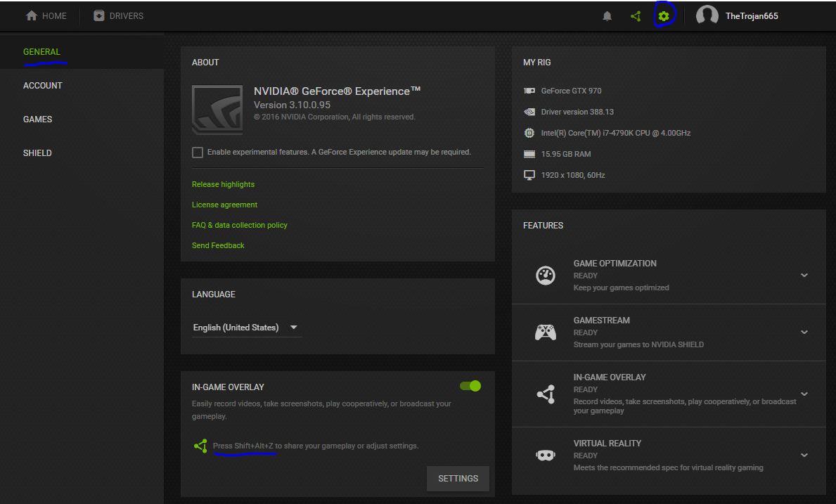Click 'Stream your games to NVIDIA SHIELD' text

[x=638, y=344]
